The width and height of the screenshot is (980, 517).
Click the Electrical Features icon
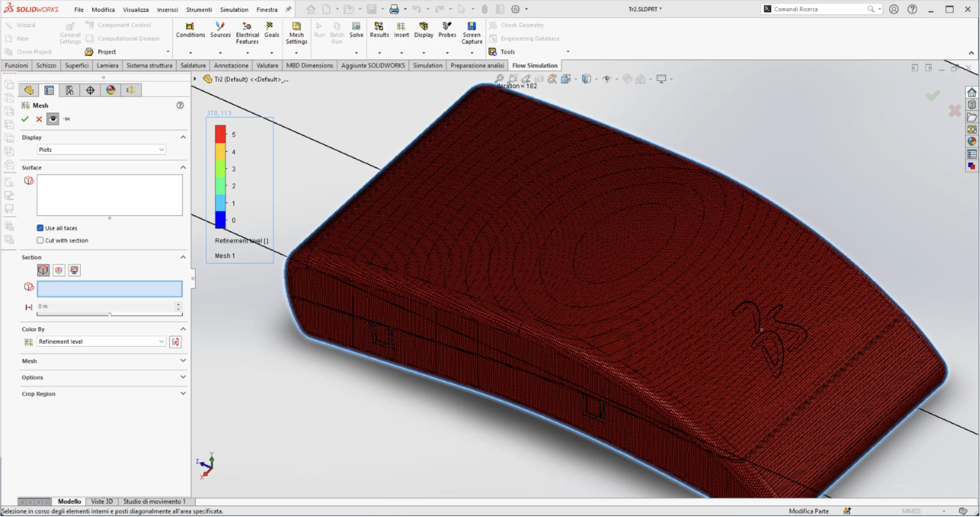click(247, 26)
